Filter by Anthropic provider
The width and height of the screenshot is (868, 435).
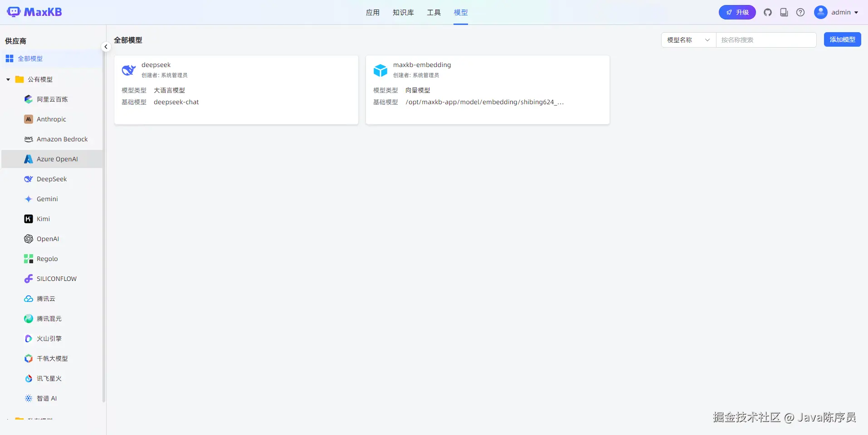coord(53,119)
